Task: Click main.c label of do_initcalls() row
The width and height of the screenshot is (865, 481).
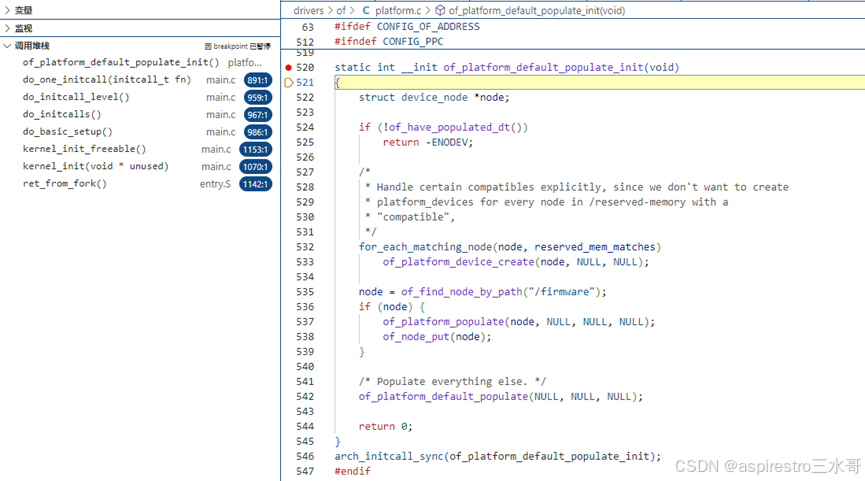Action: click(221, 115)
